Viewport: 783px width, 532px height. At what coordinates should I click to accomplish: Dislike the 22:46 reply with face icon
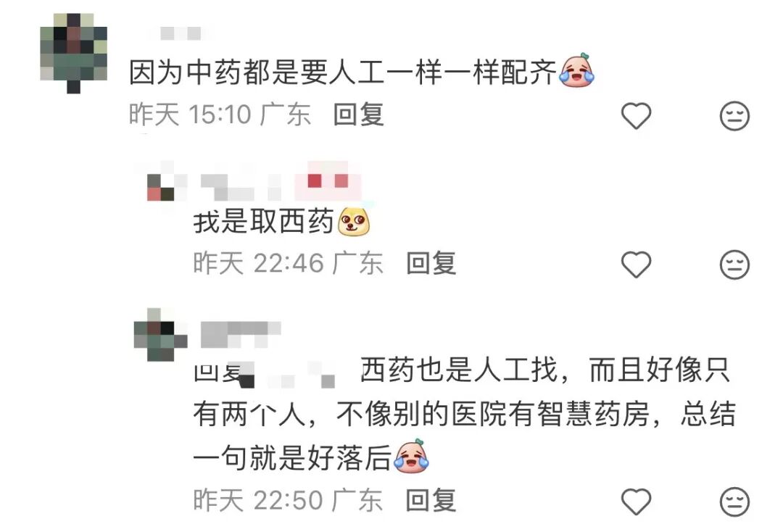point(734,264)
